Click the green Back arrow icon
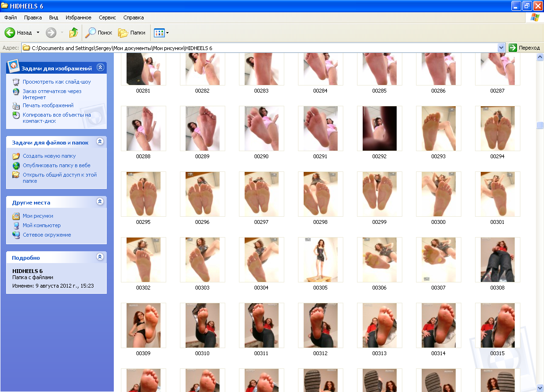 pos(10,33)
